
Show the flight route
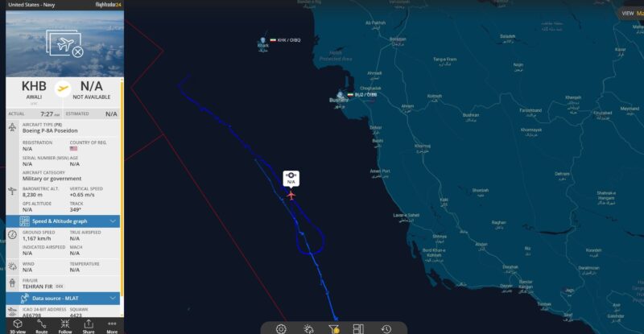pos(42,326)
